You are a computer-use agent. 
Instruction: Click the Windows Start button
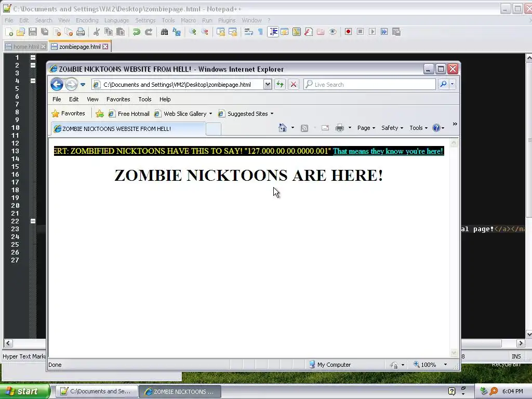pos(25,391)
